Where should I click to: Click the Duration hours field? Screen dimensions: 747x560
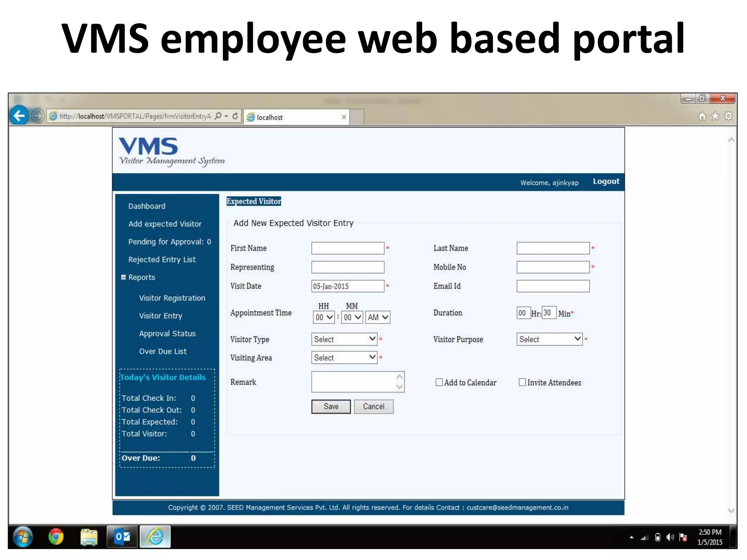coord(523,313)
